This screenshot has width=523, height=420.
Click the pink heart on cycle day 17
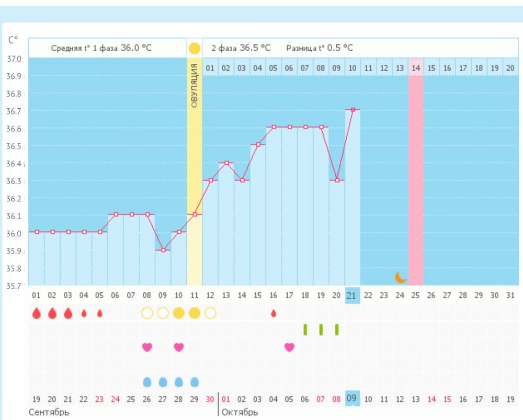coord(290,347)
